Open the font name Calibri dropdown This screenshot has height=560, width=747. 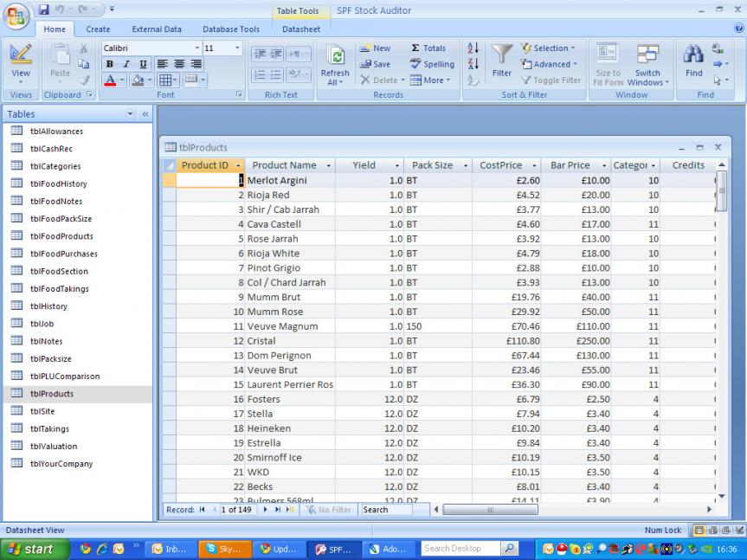[197, 48]
